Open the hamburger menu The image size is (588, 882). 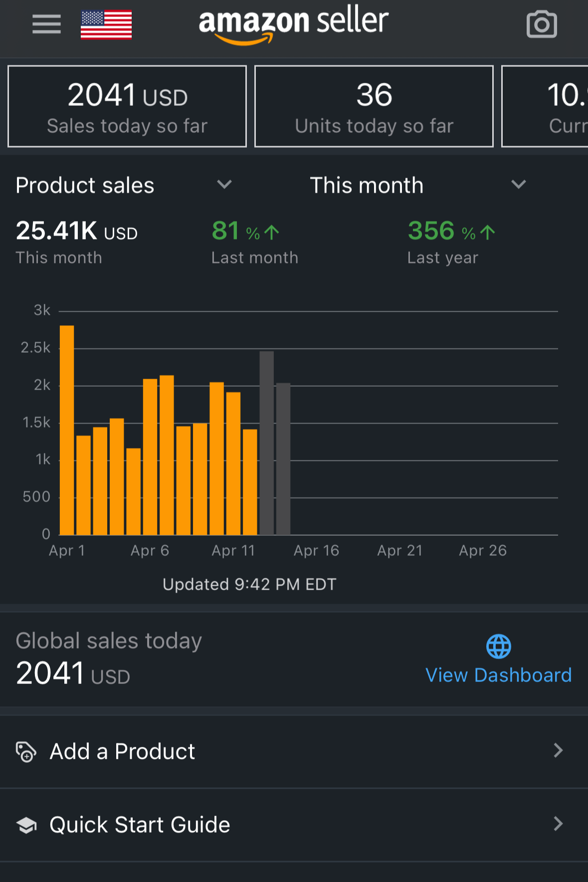coord(46,24)
